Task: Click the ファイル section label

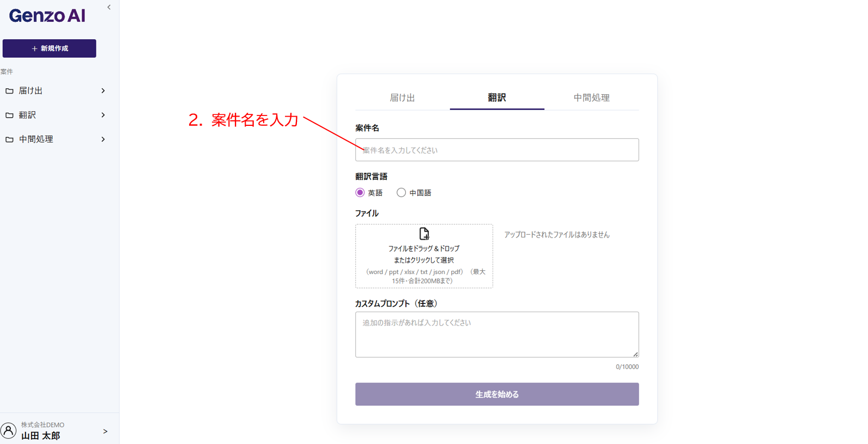Action: 367,214
